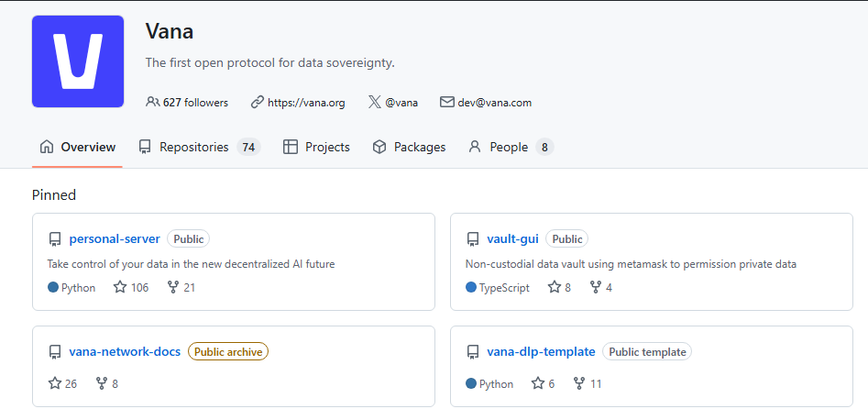Click the repo icon beside vana-network-docs
868x420 pixels.
(54, 352)
